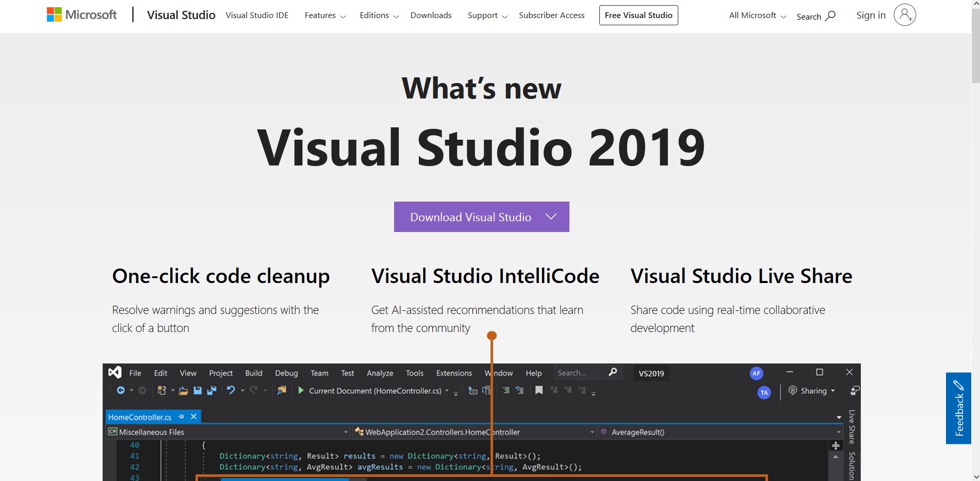Click the pin icon on the HomeController.cs tab
Screen dimensions: 980x481
(182, 417)
